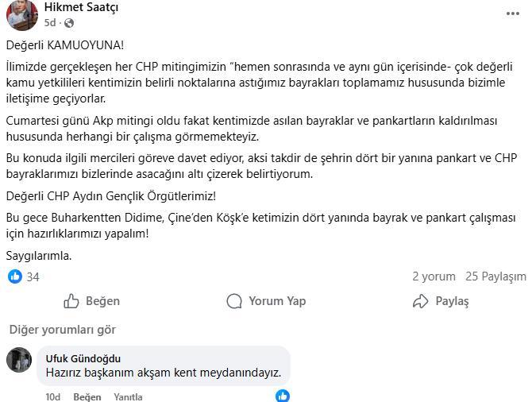Image resolution: width=532 pixels, height=402 pixels.
Task: Open the three-dot post options menu
Action: coord(513,14)
